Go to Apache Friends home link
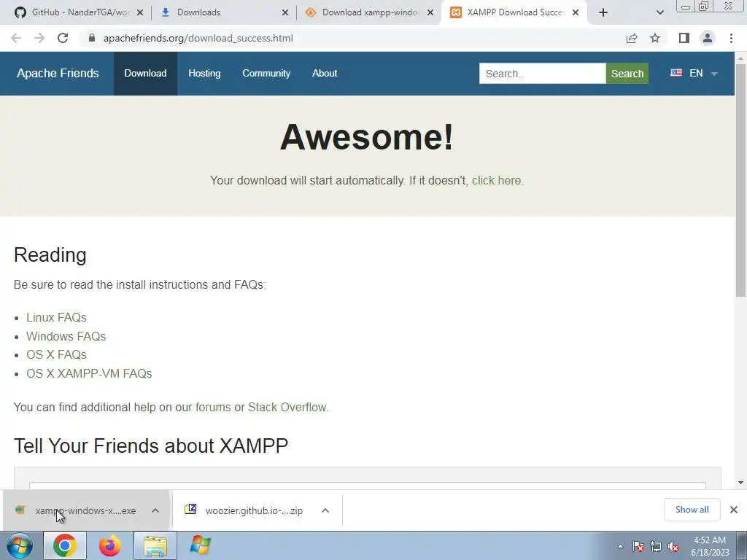Screen dimensions: 747x560 (x=58, y=74)
